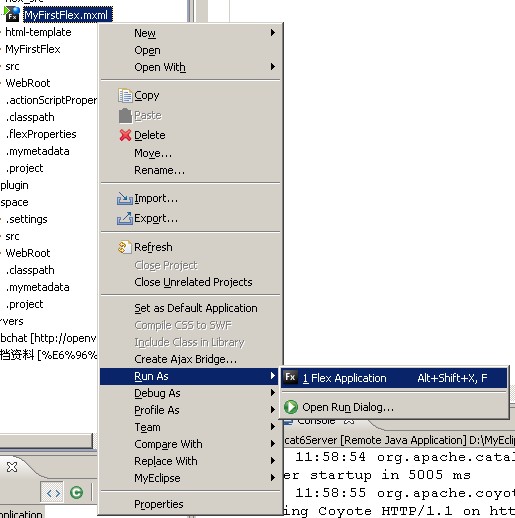Select the bchat http server entry
This screenshot has height=518, width=515.
pyautogui.click(x=48, y=338)
